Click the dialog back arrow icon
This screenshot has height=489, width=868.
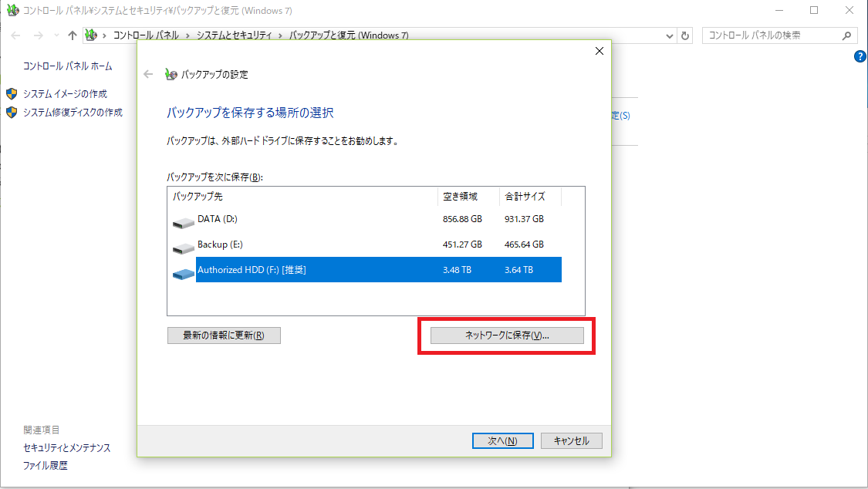coord(149,75)
